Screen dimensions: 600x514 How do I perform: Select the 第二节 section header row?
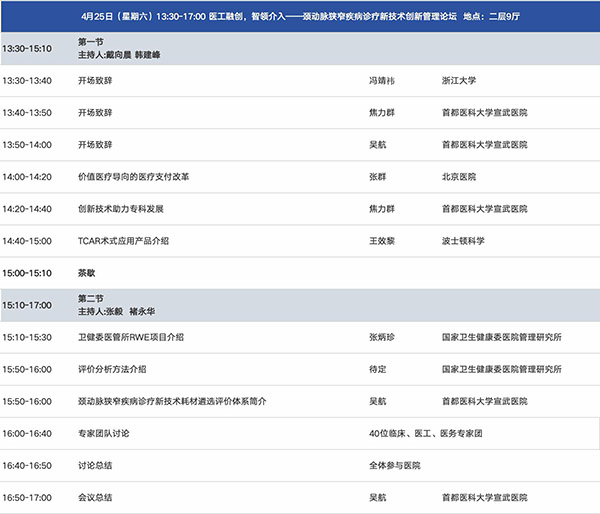point(300,305)
